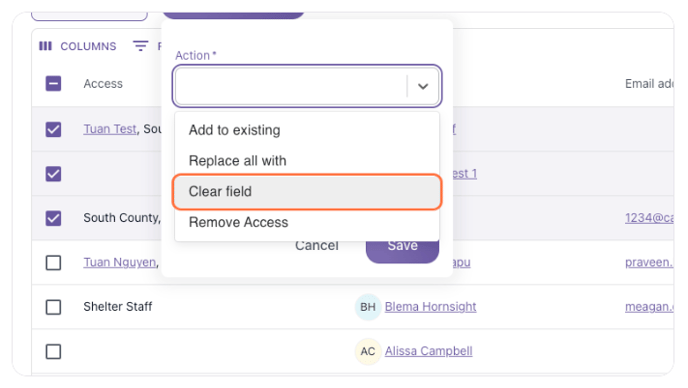Open the Columns icon in the toolbar
Image resolution: width=688 pixels, height=388 pixels.
point(46,46)
